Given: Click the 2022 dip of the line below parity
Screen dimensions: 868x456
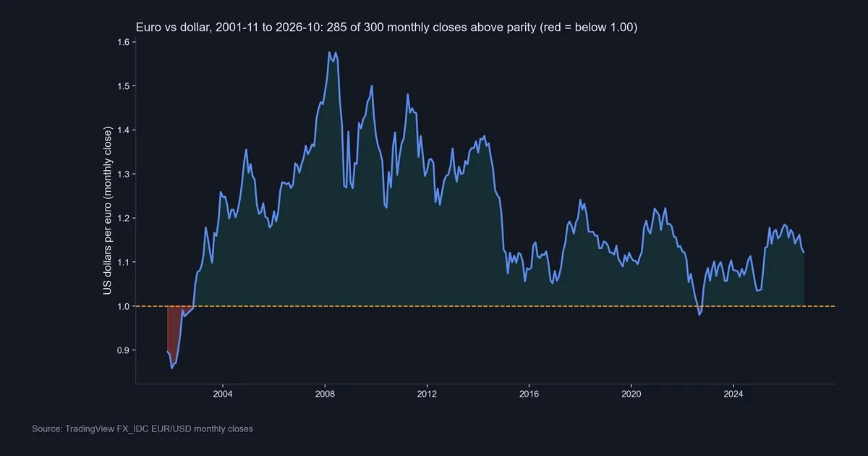Looking at the screenshot, I should click(x=699, y=314).
